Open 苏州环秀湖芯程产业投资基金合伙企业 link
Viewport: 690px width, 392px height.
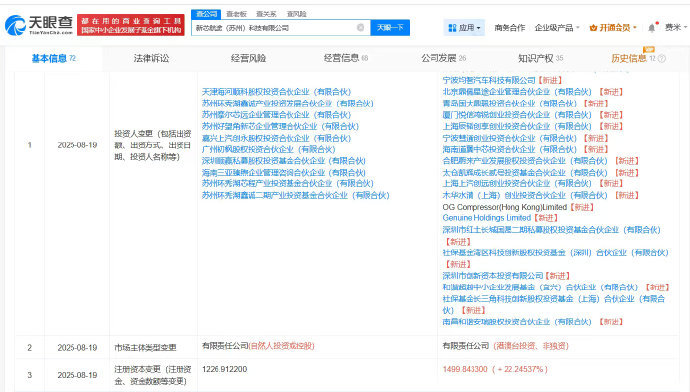[287, 183]
